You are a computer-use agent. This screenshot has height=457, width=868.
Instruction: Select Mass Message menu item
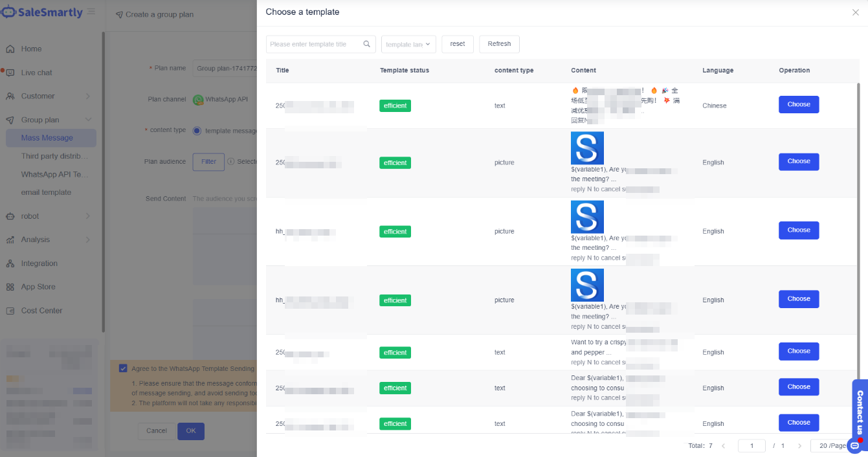coord(47,138)
